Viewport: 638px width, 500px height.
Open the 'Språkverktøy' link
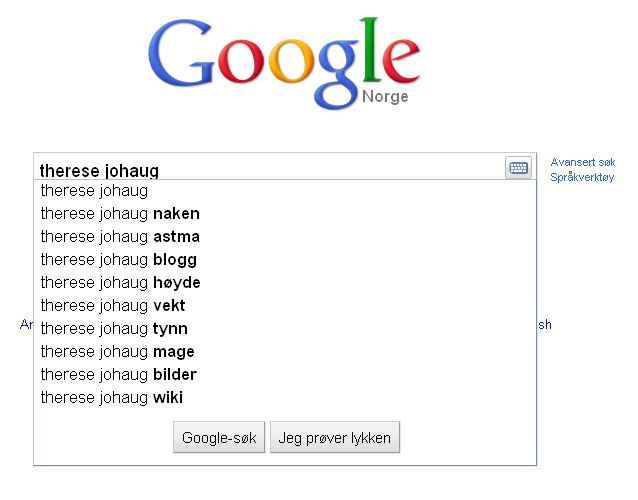[x=582, y=177]
